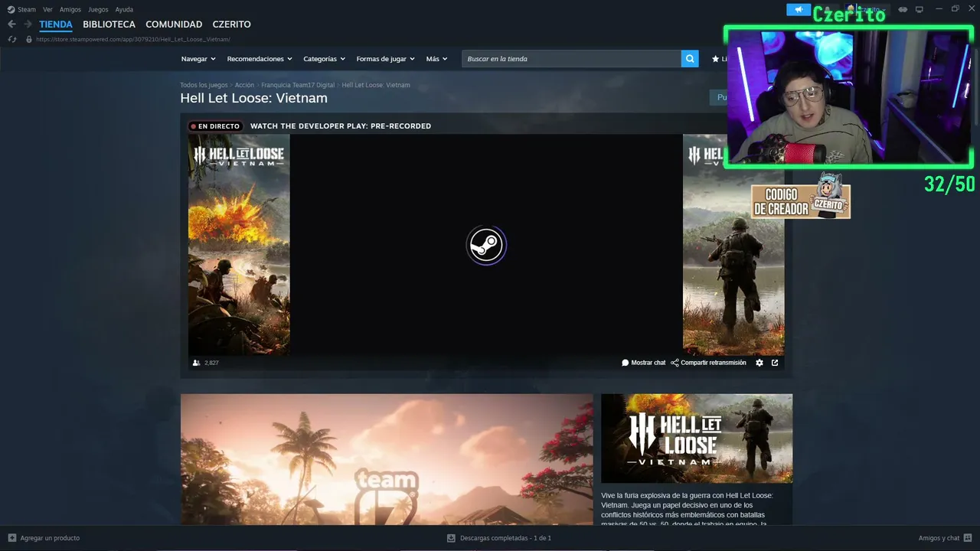Open the announcements megaphone button
This screenshot has width=980, height=551.
(x=799, y=9)
